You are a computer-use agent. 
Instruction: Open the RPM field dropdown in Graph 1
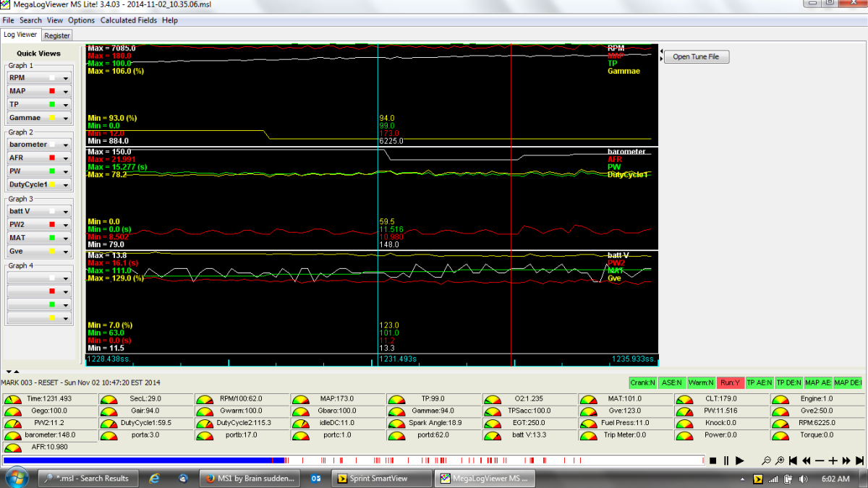pos(65,78)
